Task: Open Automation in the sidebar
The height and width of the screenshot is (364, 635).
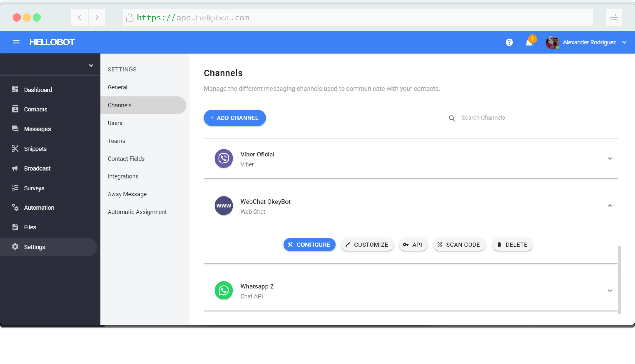Action: click(x=39, y=208)
